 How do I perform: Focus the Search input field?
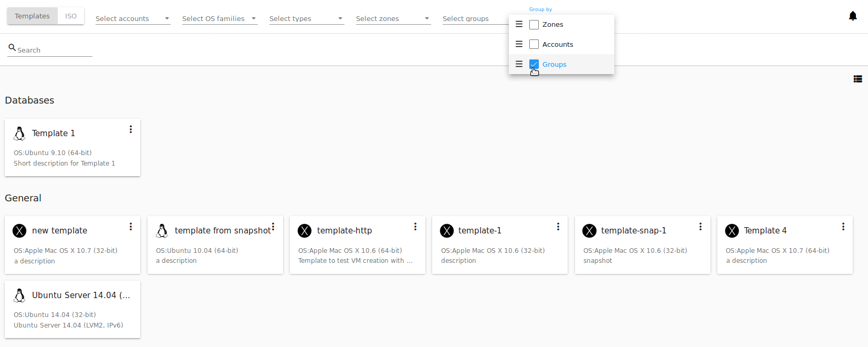pyautogui.click(x=55, y=50)
